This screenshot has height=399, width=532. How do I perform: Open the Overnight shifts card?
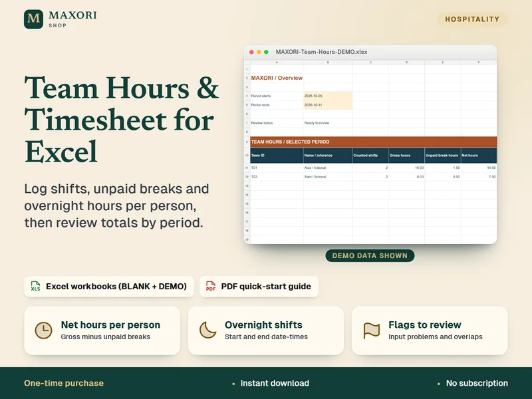click(x=266, y=331)
